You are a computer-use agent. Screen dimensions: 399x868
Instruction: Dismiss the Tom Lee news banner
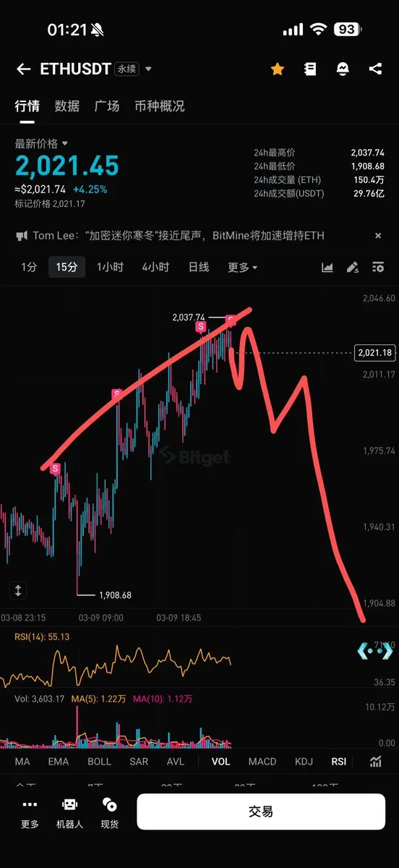(x=377, y=236)
